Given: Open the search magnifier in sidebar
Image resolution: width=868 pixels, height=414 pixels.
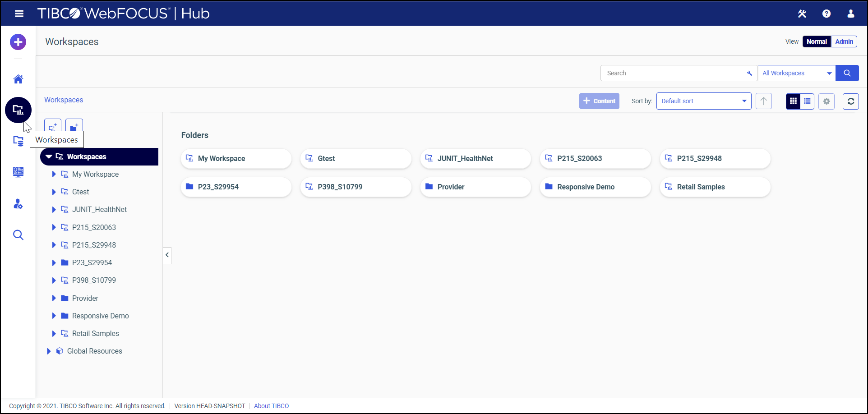Looking at the screenshot, I should tap(18, 235).
